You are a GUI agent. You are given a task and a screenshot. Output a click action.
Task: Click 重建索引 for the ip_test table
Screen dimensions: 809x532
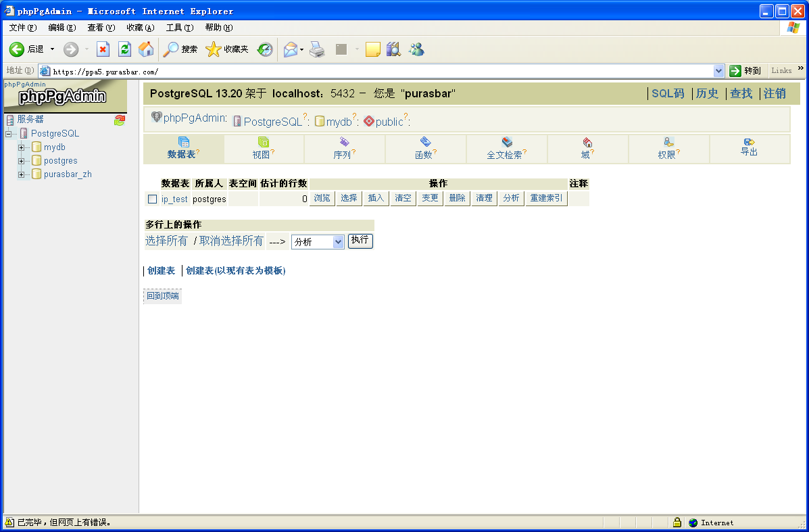point(546,198)
